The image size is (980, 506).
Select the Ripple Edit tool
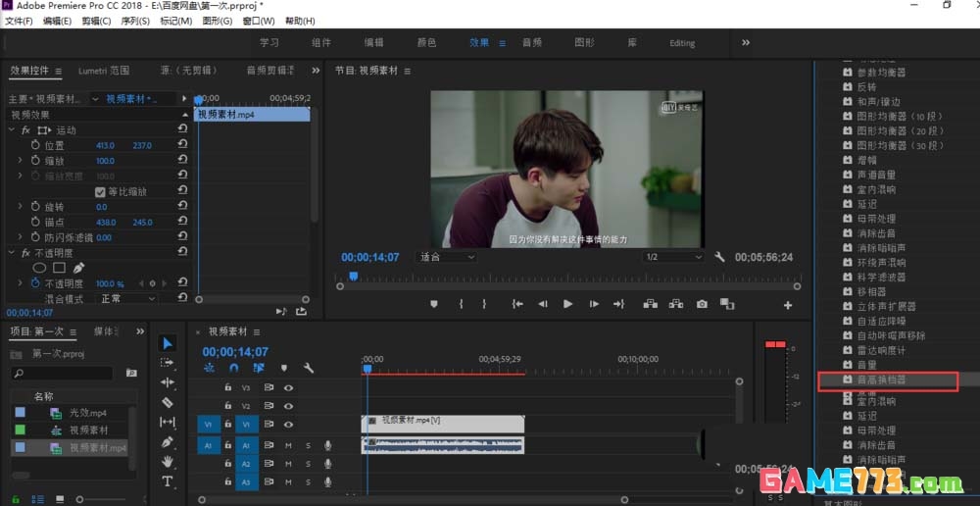coord(167,382)
